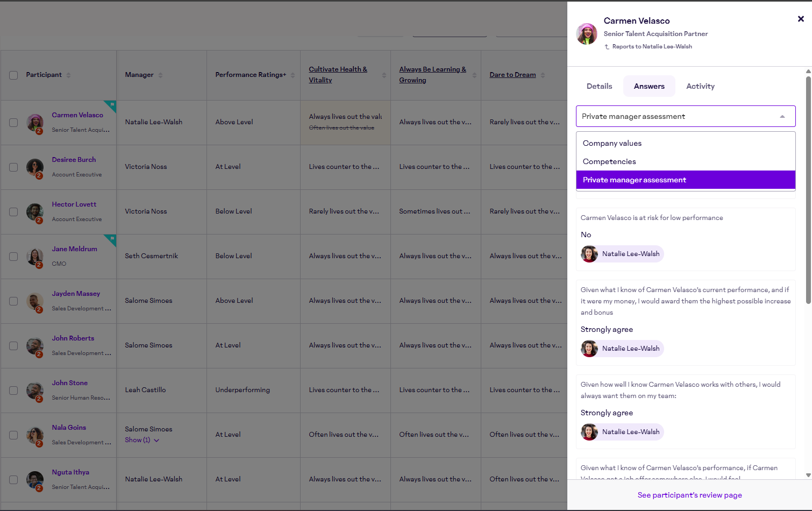Image resolution: width=812 pixels, height=511 pixels.
Task: Open See participant's review page link
Action: [689, 495]
